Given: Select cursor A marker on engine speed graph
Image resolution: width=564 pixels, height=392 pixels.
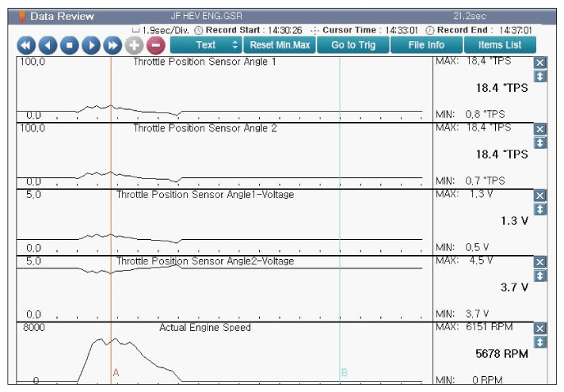Looking at the screenshot, I should [116, 372].
